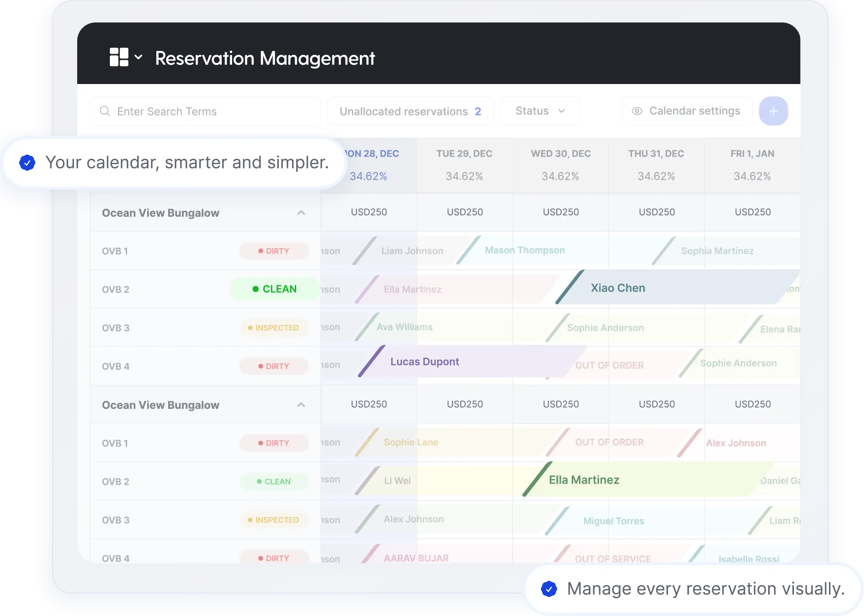
Task: Select the FRI 1, JAN date header
Action: pos(752,153)
